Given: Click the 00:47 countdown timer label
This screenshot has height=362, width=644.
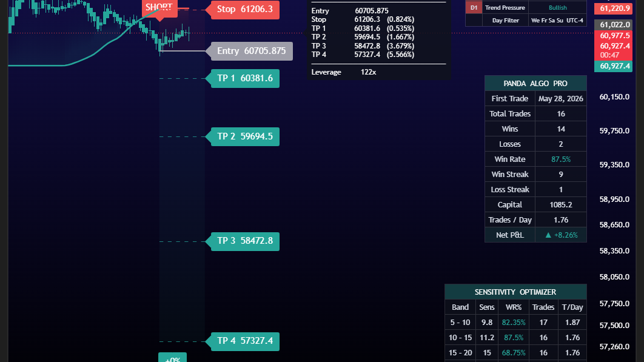Looking at the screenshot, I should [609, 55].
